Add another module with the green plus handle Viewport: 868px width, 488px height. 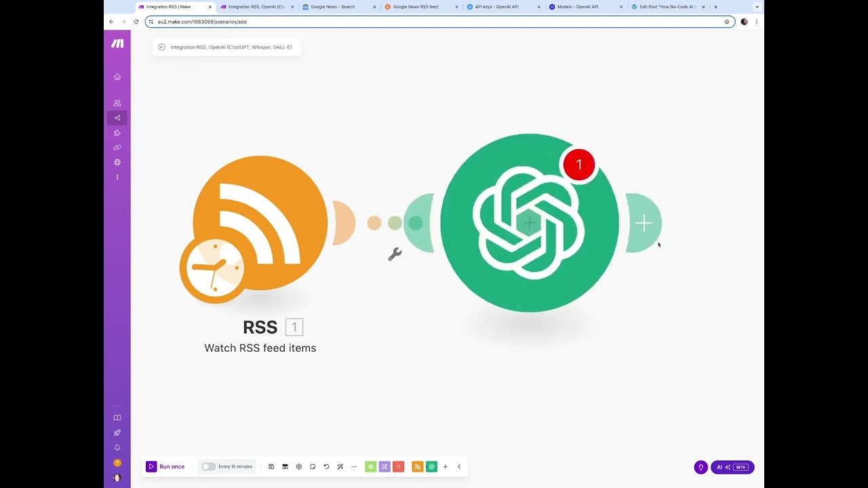[644, 223]
